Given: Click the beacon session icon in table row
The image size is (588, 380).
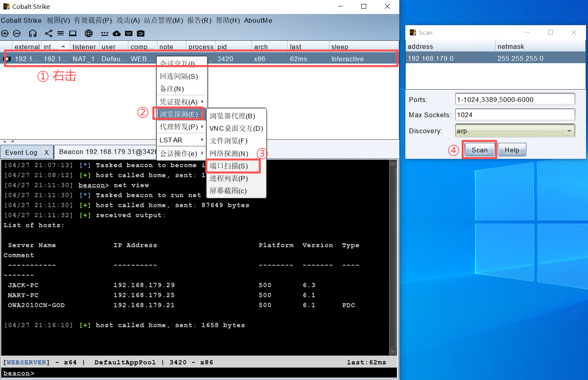Looking at the screenshot, I should (7, 59).
